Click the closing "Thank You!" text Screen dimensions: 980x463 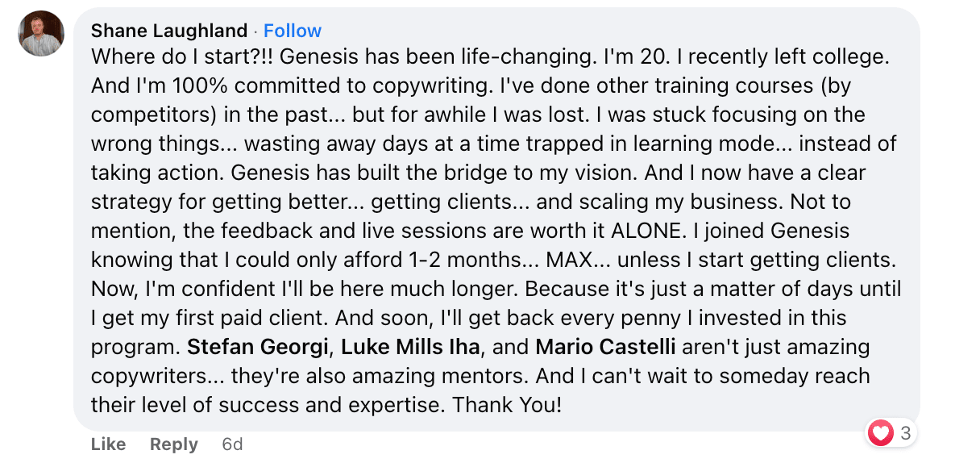point(506,405)
